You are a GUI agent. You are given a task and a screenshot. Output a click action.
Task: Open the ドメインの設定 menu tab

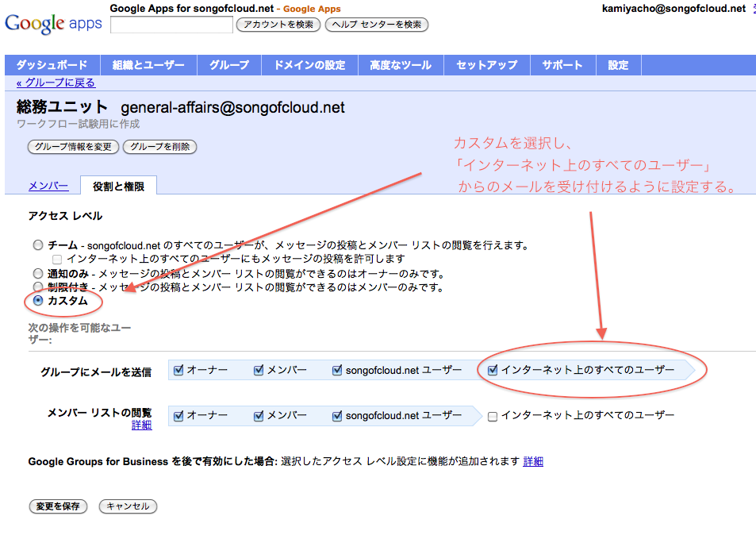point(309,65)
